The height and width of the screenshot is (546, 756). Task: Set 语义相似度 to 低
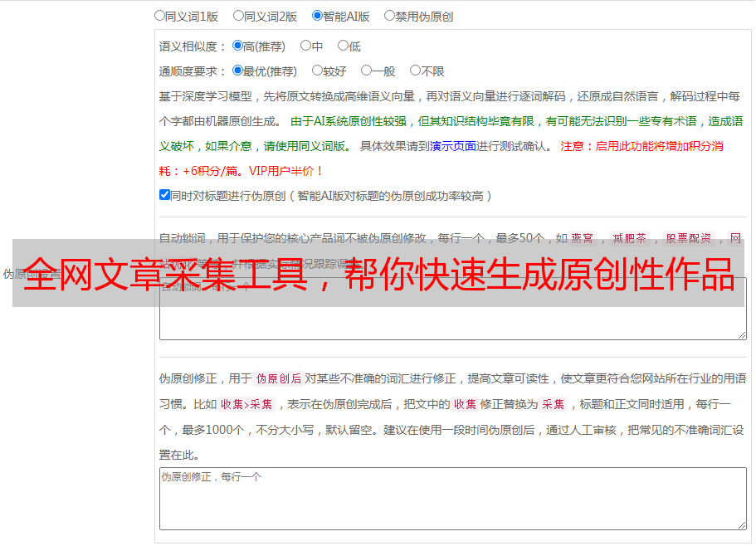(343, 46)
